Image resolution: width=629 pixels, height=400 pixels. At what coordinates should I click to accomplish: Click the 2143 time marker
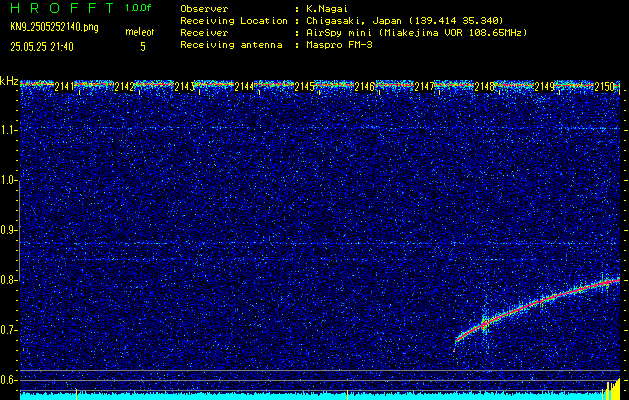pyautogui.click(x=184, y=86)
